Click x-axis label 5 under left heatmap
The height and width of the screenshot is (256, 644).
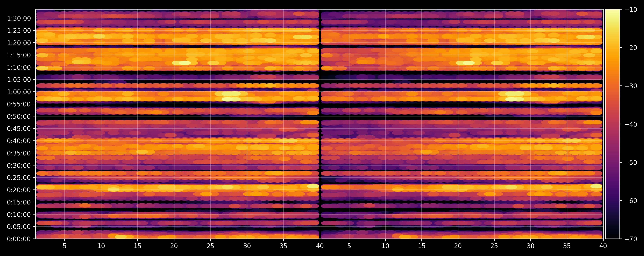pos(65,246)
